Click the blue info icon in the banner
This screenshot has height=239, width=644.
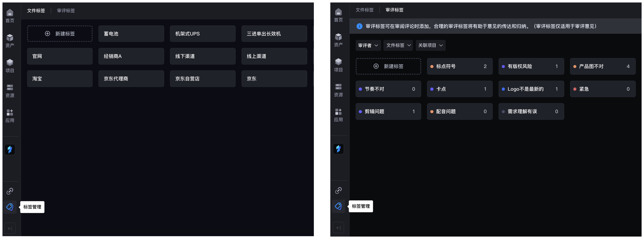359,26
